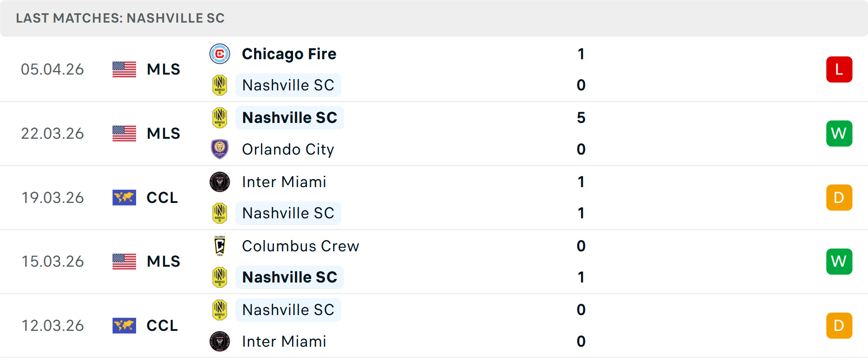The width and height of the screenshot is (868, 358).
Task: Click W badge for Orlando City match
Action: tap(839, 133)
